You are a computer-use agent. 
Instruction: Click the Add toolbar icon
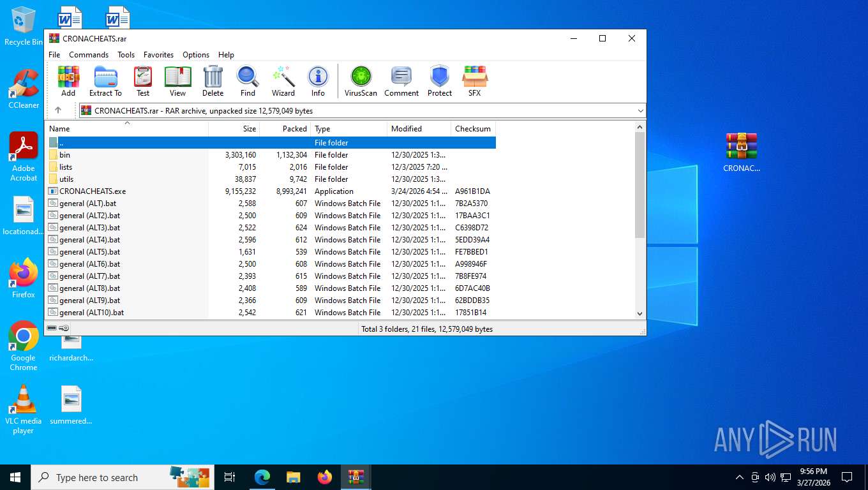point(68,81)
